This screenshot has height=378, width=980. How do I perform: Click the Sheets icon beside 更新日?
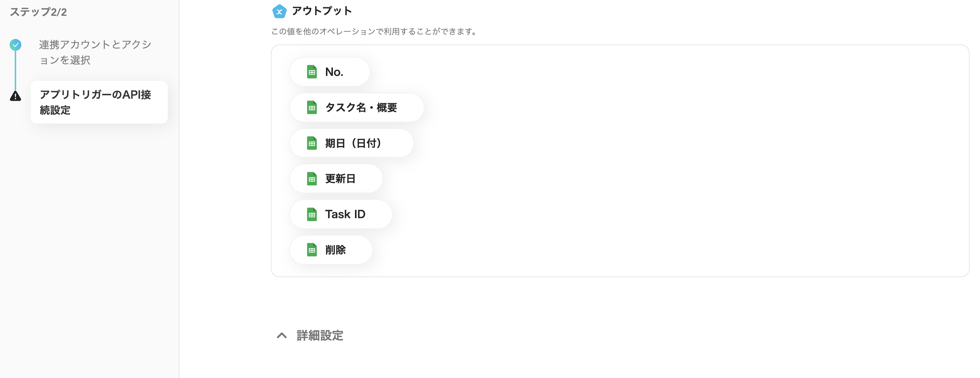[x=312, y=178]
